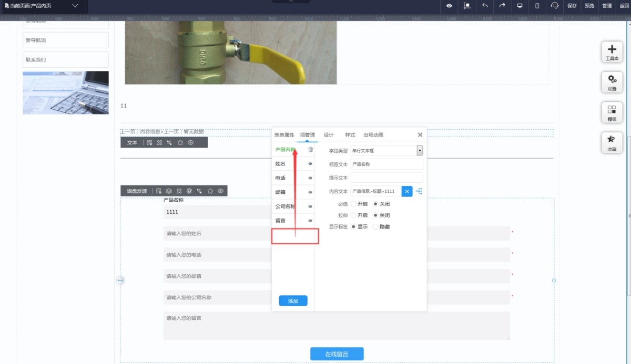Open the 工具库 toolbox panel
631x364 pixels.
[x=612, y=52]
